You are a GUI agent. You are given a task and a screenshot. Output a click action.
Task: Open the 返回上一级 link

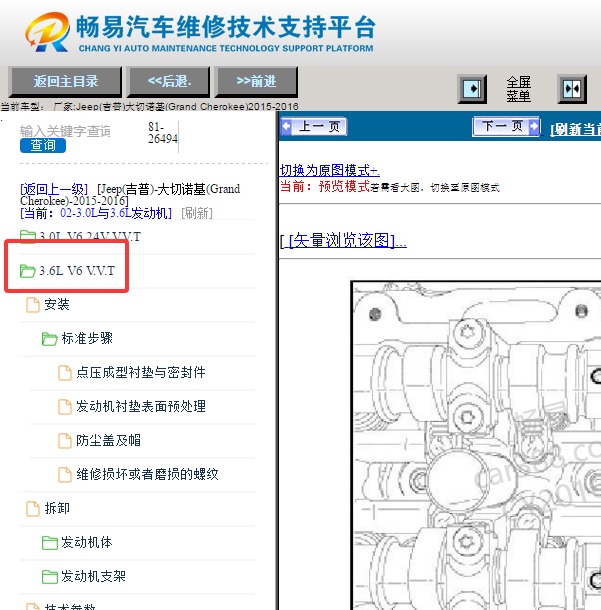coord(54,189)
